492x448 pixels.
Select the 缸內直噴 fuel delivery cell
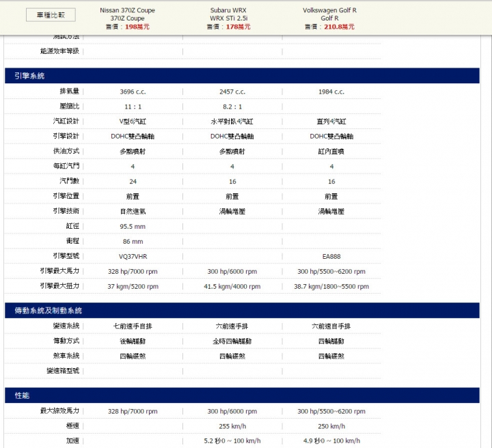click(331, 152)
